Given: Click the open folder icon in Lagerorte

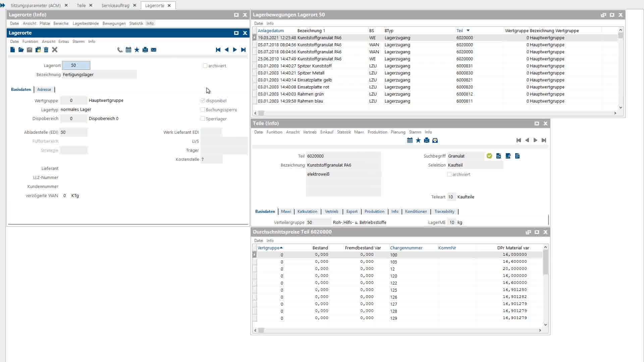Looking at the screenshot, I should (21, 50).
